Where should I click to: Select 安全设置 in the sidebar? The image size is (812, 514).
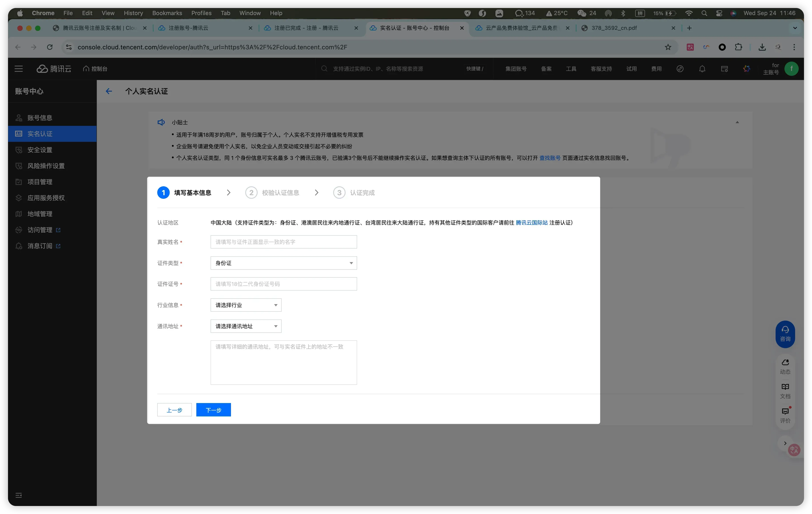pyautogui.click(x=40, y=150)
